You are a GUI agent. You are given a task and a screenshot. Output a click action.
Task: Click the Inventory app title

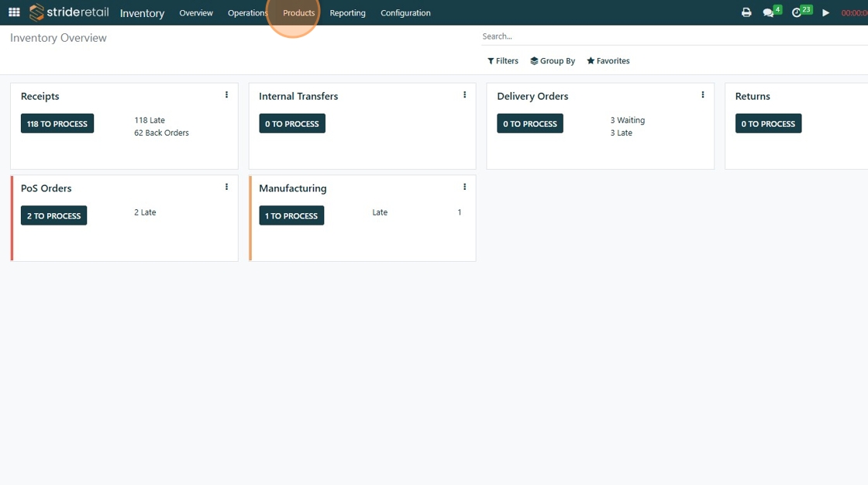143,12
